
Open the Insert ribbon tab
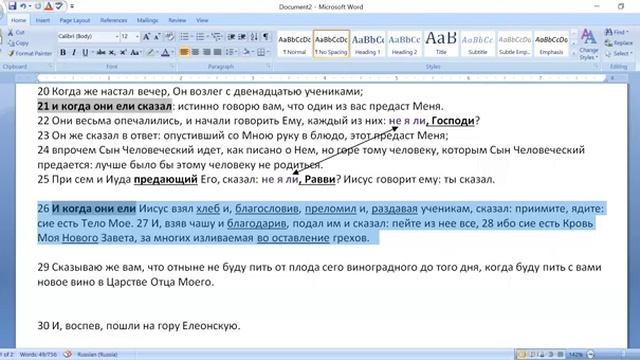coord(42,20)
